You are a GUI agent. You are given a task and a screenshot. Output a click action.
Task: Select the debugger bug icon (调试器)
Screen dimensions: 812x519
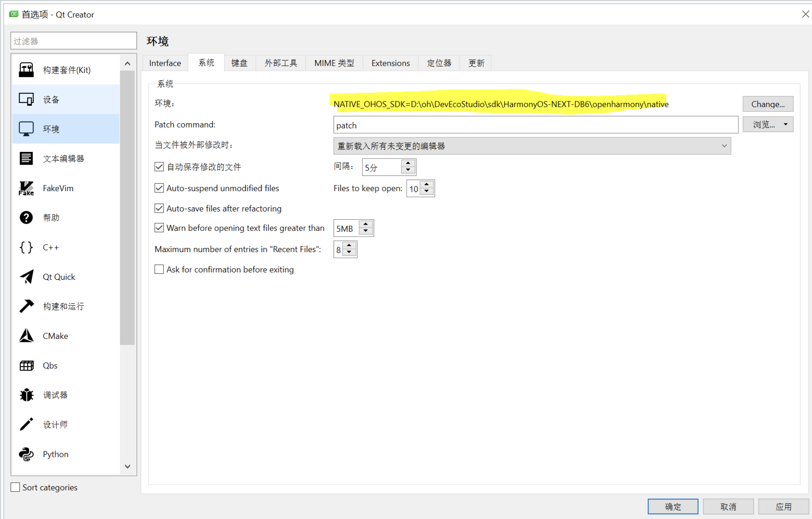26,395
